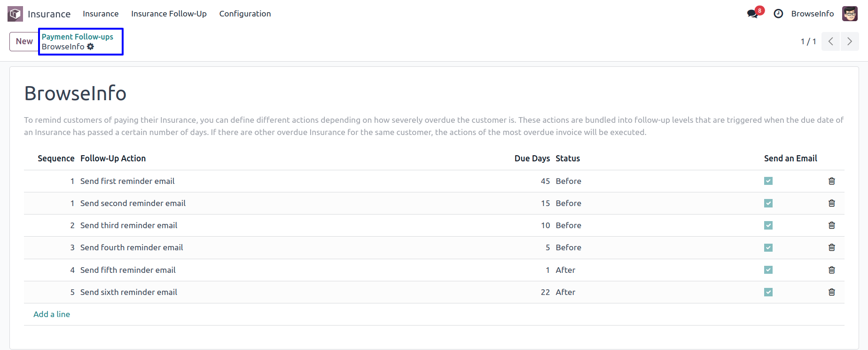Open the Configuration menu
Image resolution: width=868 pixels, height=350 pixels.
[x=245, y=14]
